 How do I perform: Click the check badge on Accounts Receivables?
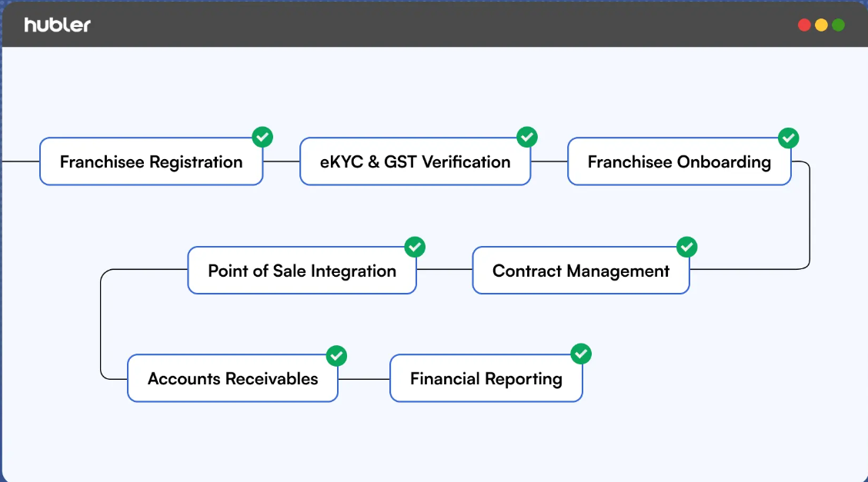[x=336, y=356]
